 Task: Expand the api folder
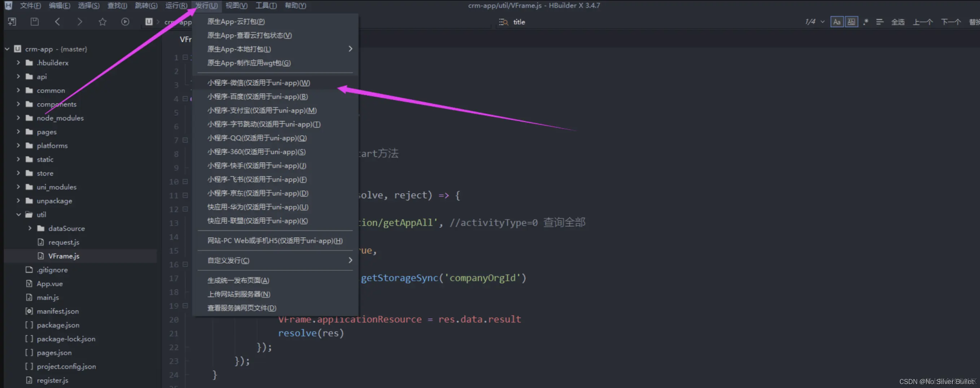(18, 76)
